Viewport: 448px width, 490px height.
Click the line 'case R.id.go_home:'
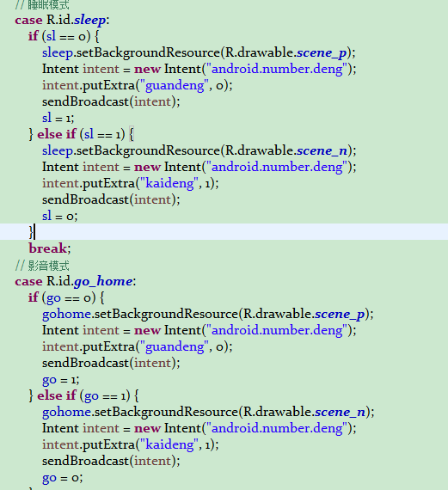pyautogui.click(x=76, y=282)
